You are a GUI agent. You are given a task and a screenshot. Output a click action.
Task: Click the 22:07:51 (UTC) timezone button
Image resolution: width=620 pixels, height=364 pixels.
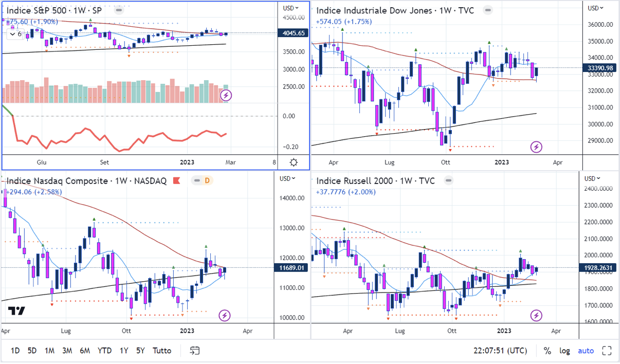pyautogui.click(x=500, y=351)
